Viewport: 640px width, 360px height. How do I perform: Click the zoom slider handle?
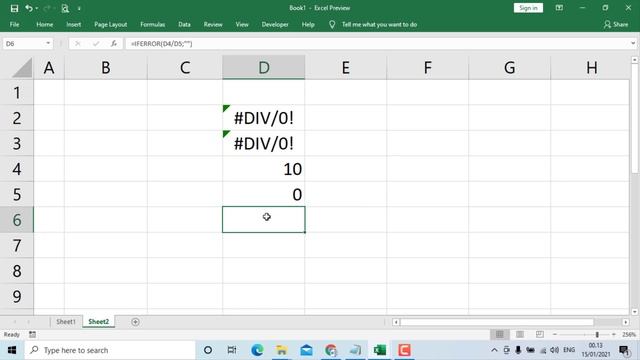pos(597,335)
